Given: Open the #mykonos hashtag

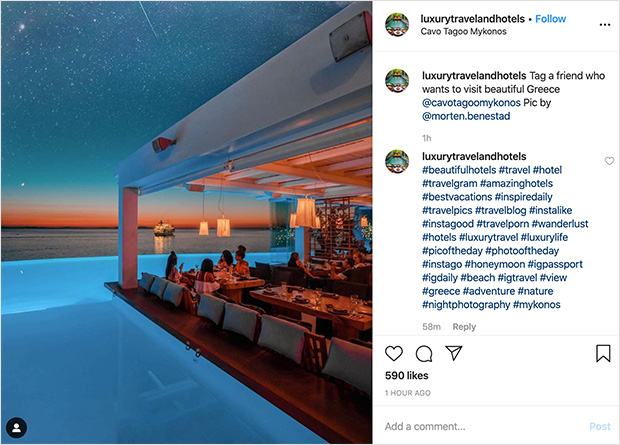Looking at the screenshot, I should click(x=537, y=305).
